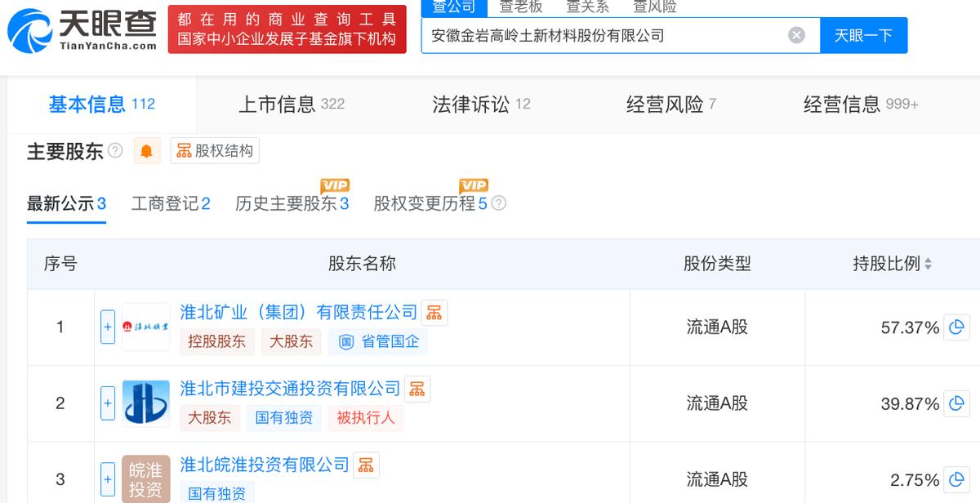
Task: Click the 57.37% percentage value
Action: (910, 328)
